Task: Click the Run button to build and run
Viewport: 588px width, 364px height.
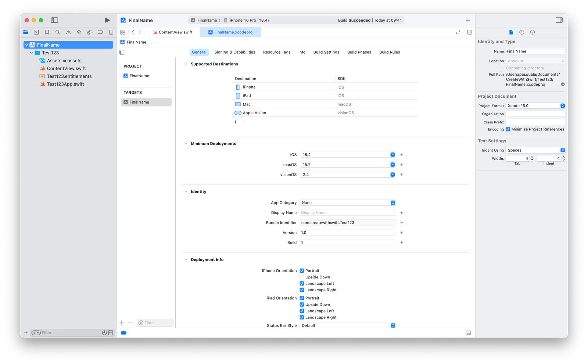Action: click(x=107, y=20)
